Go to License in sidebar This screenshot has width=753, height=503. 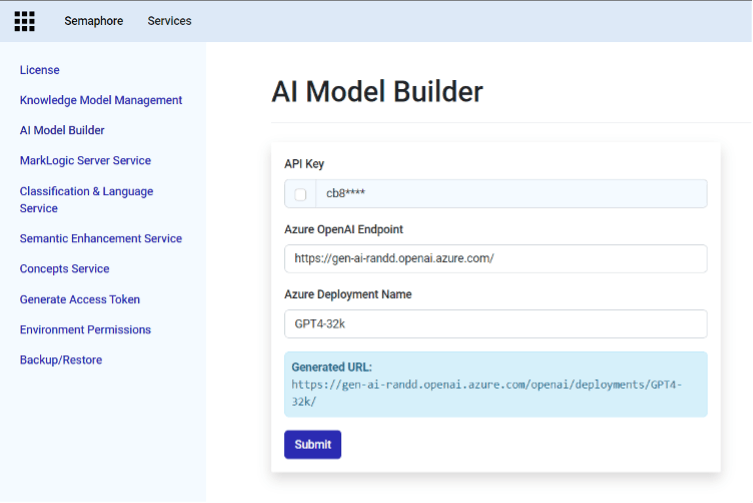tap(40, 70)
